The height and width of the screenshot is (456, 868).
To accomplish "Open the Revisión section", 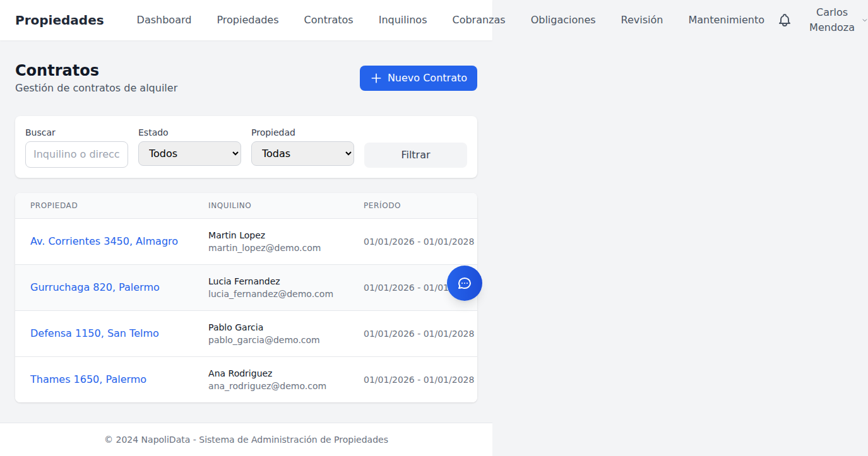I will coord(641,20).
